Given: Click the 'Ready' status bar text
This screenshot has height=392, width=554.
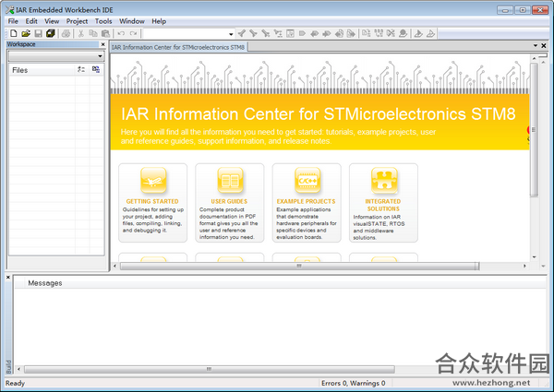Looking at the screenshot, I should (x=15, y=383).
